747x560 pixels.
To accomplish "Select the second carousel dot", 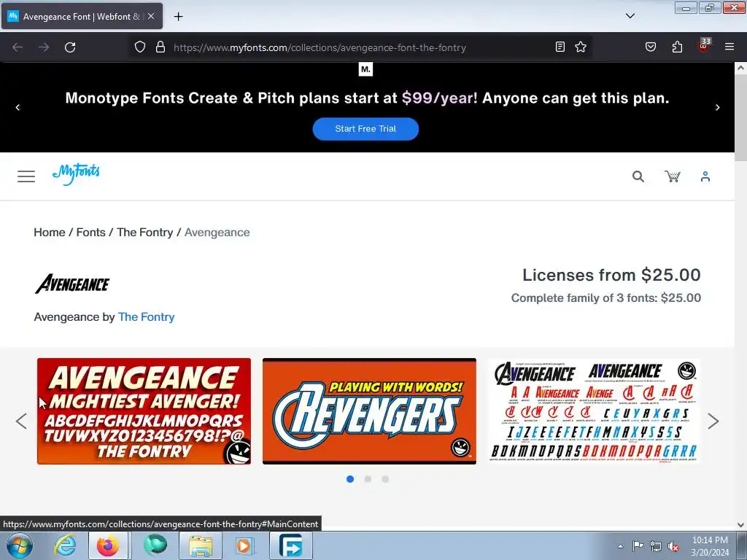I will coord(368,479).
